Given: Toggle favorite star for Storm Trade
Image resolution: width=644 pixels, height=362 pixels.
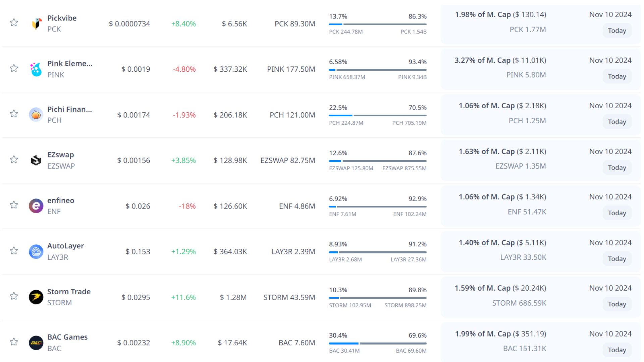Looking at the screenshot, I should pos(14,296).
